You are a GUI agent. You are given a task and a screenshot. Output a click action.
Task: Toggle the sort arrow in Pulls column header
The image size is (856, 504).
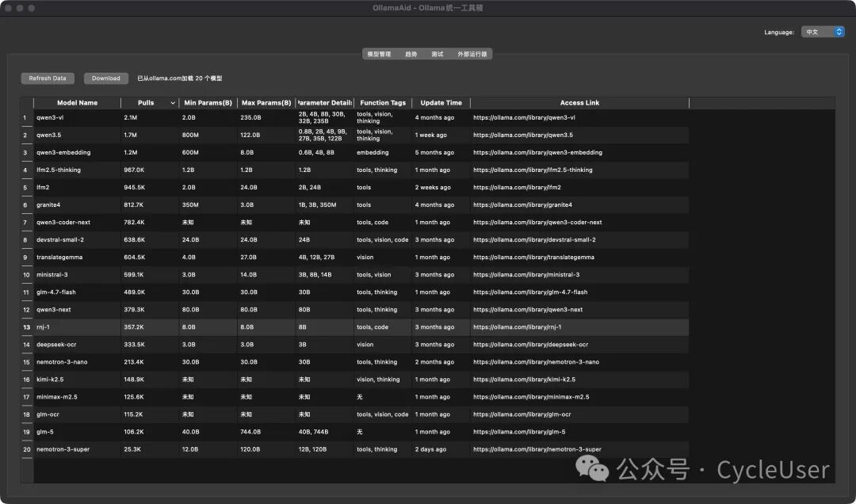click(173, 103)
